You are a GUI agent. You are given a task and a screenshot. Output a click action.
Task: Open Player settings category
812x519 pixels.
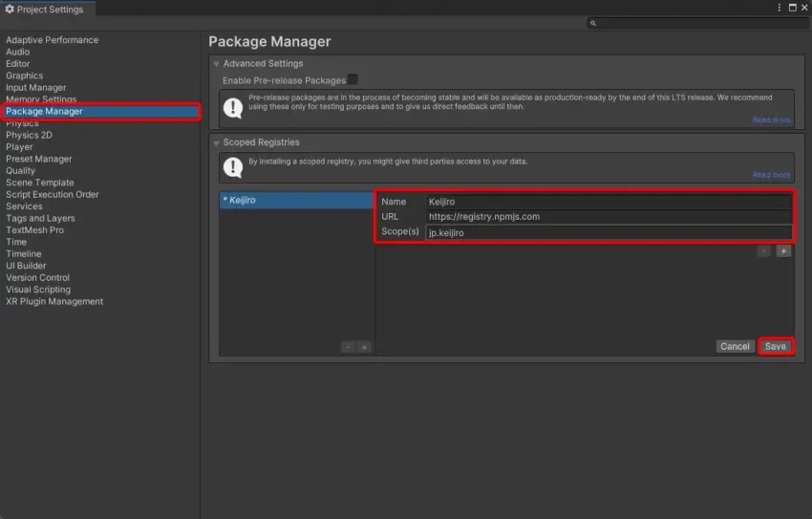point(19,147)
